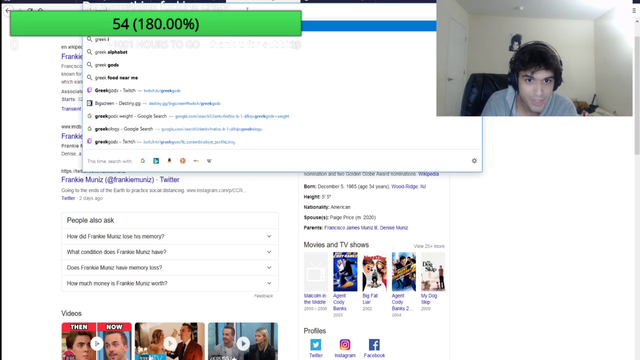Viewport: 640px width, 360px height.
Task: Search this time with DuckDuckGo icon
Action: point(183,161)
